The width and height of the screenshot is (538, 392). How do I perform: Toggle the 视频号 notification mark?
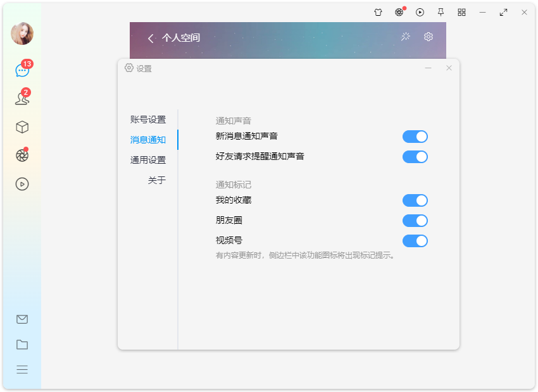415,241
